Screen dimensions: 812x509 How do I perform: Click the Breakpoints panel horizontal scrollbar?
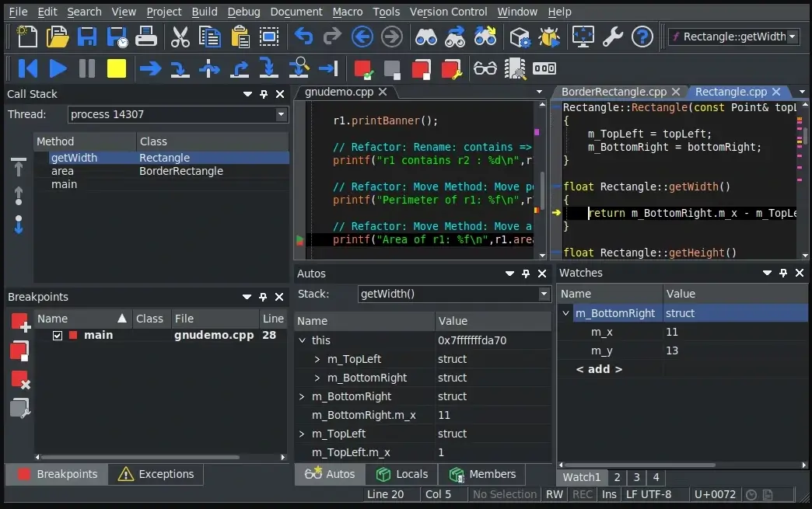(x=140, y=457)
